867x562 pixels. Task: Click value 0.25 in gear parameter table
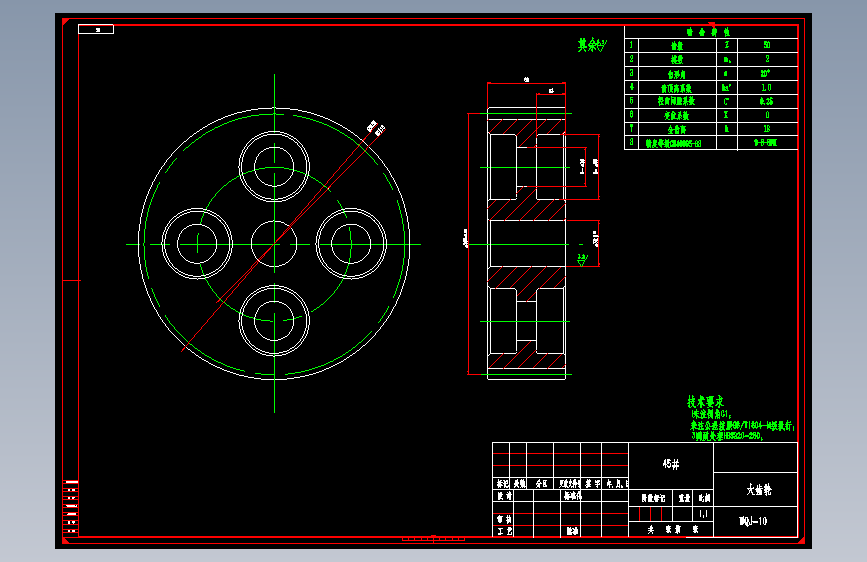click(x=766, y=101)
